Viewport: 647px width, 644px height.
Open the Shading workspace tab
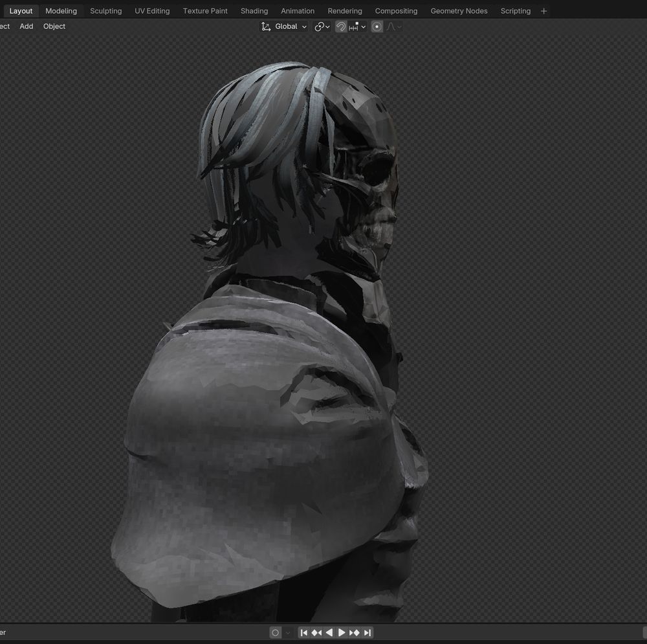[254, 11]
